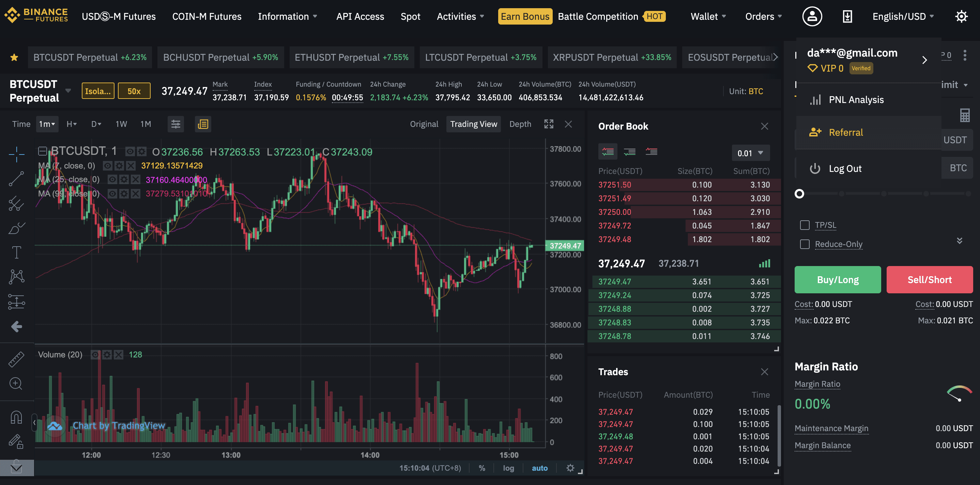This screenshot has width=980, height=485.
Task: Toggle lock all drawing tools
Action: coord(16,442)
